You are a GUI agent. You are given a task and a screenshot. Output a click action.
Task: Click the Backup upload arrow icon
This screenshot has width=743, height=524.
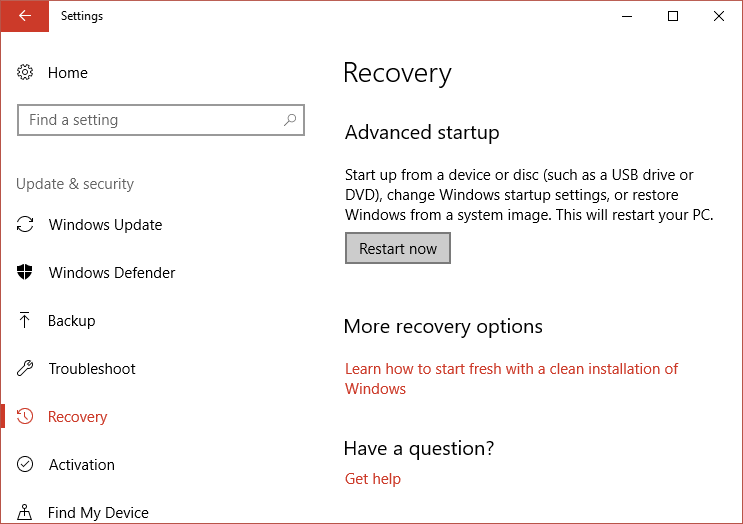click(x=26, y=321)
